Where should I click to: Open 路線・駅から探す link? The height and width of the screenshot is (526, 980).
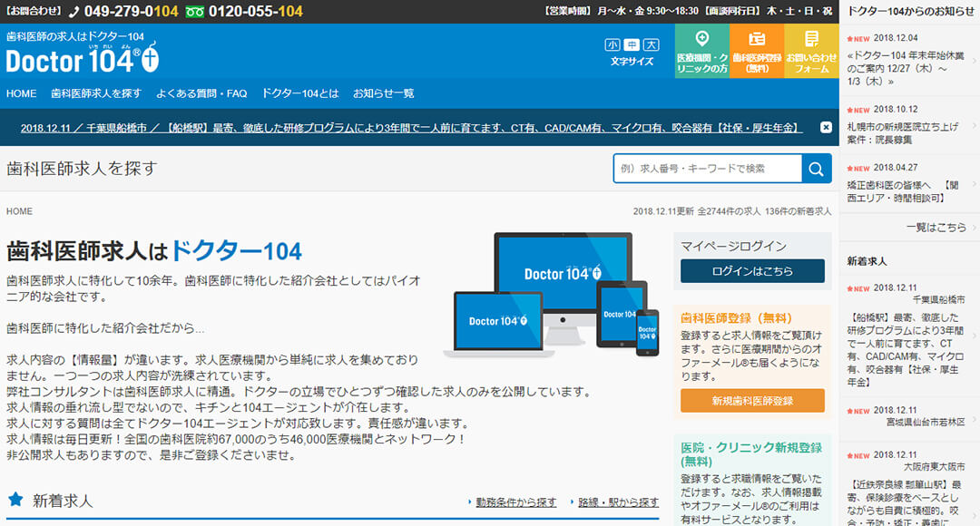click(x=618, y=502)
